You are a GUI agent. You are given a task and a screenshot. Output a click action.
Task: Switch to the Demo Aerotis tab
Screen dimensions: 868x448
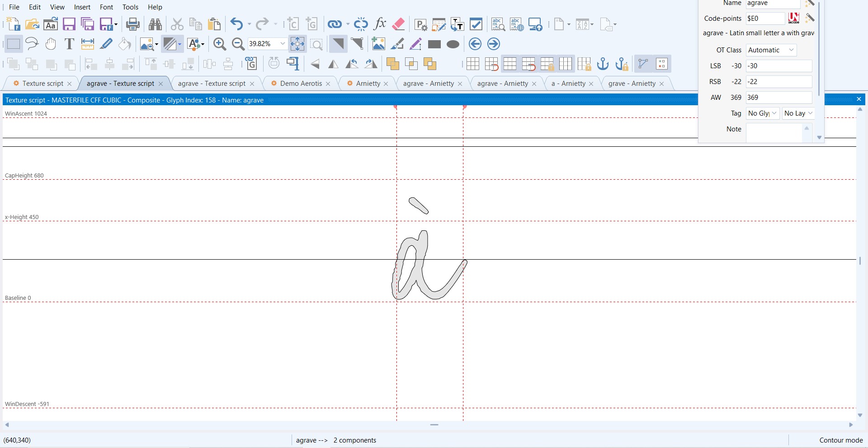point(301,84)
